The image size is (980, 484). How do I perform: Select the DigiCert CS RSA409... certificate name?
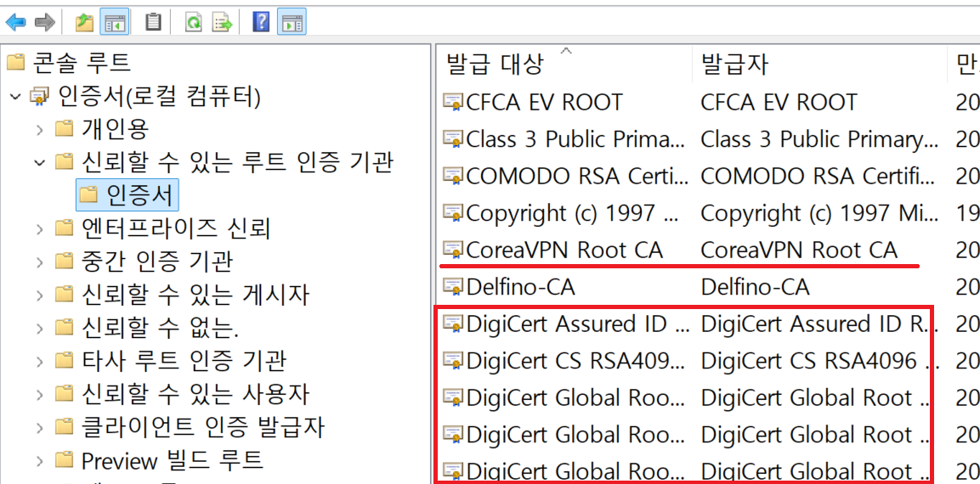tap(576, 361)
